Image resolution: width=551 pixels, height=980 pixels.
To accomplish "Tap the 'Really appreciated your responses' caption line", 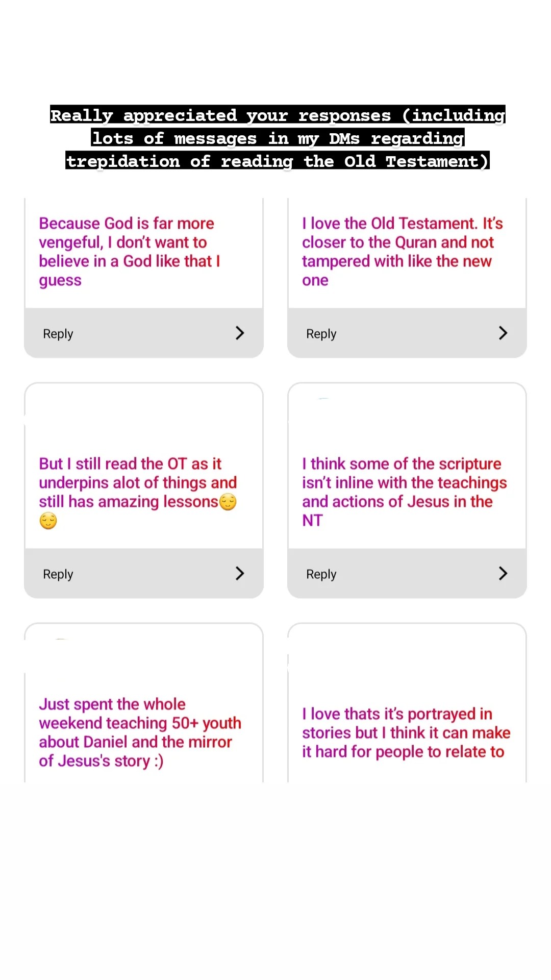I will click(278, 115).
